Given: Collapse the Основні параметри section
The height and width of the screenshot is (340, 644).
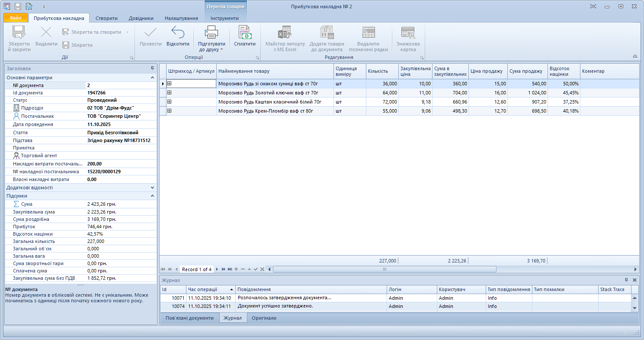Looking at the screenshot, I should 152,78.
